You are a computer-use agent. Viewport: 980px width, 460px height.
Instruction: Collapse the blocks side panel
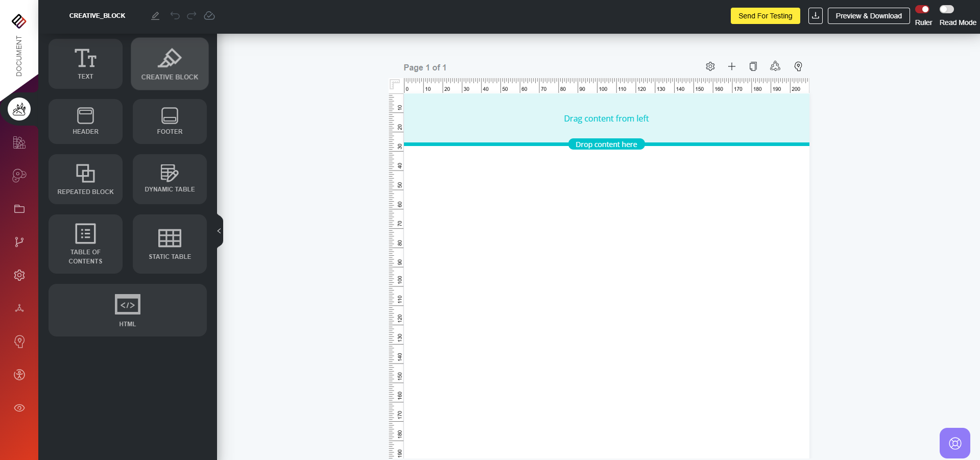(219, 231)
